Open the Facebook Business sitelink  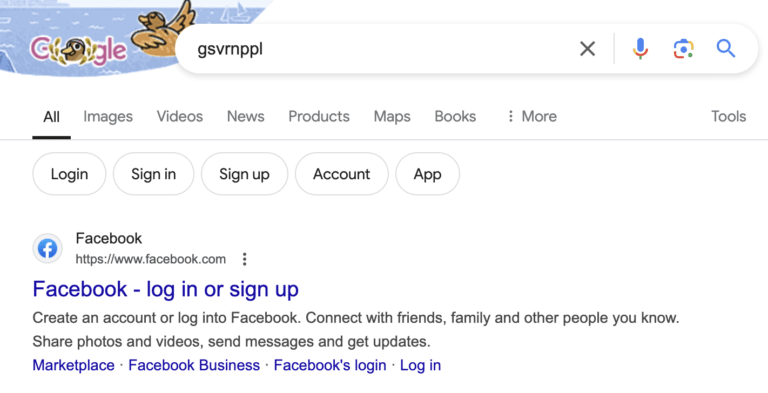coord(194,365)
